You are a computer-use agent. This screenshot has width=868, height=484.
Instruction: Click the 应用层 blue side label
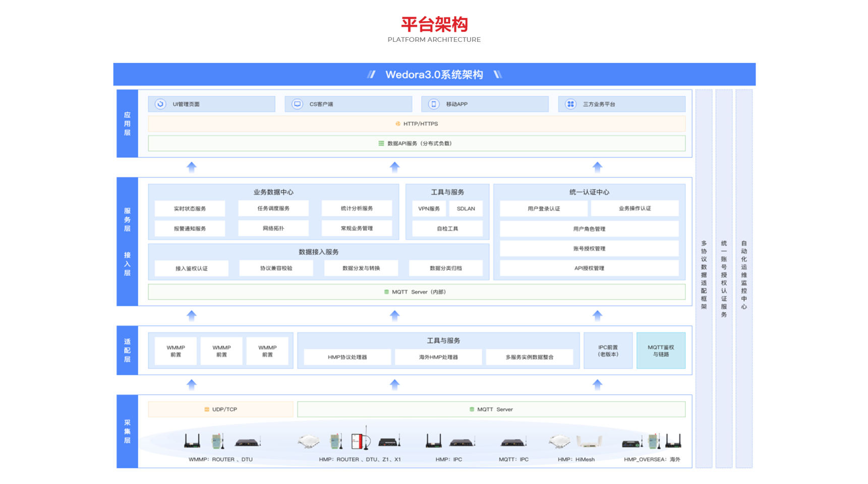[x=127, y=124]
